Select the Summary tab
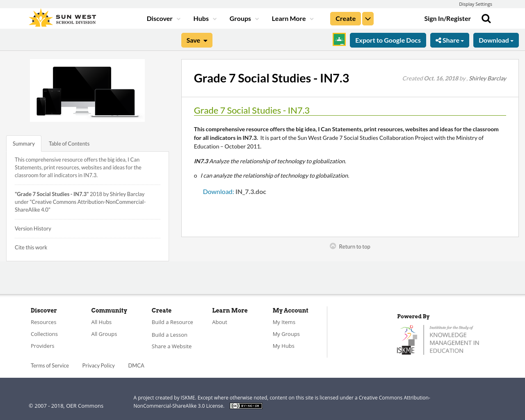Screen dimensions: 525x420 [23, 143]
